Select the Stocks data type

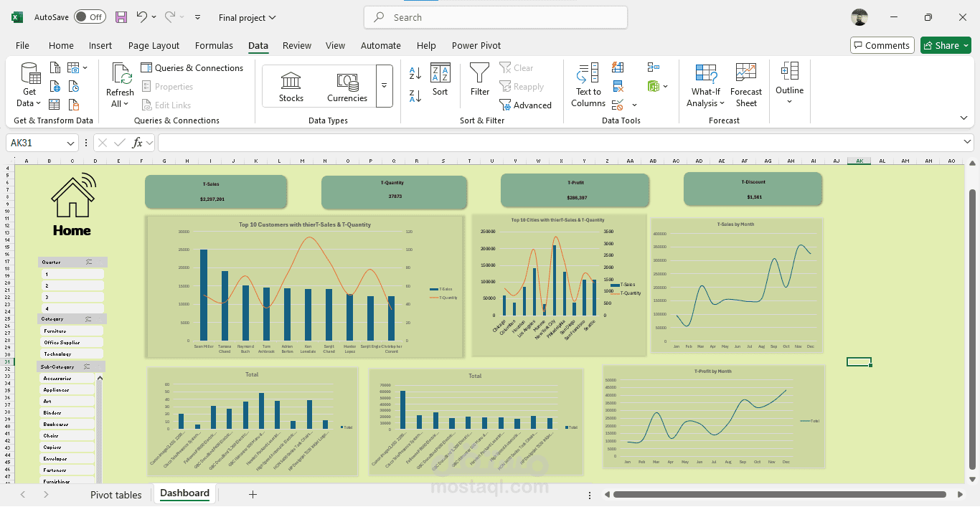coord(291,85)
